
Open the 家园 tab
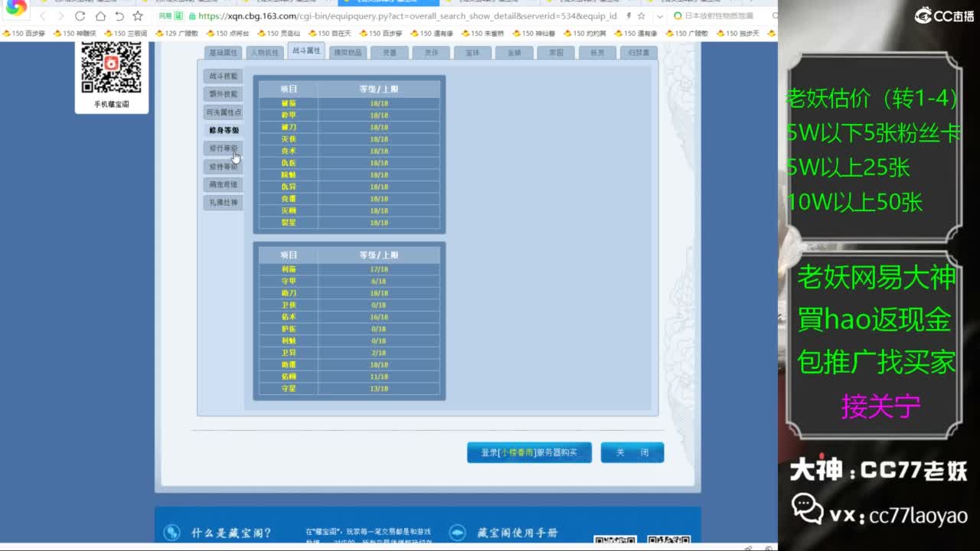click(x=554, y=53)
